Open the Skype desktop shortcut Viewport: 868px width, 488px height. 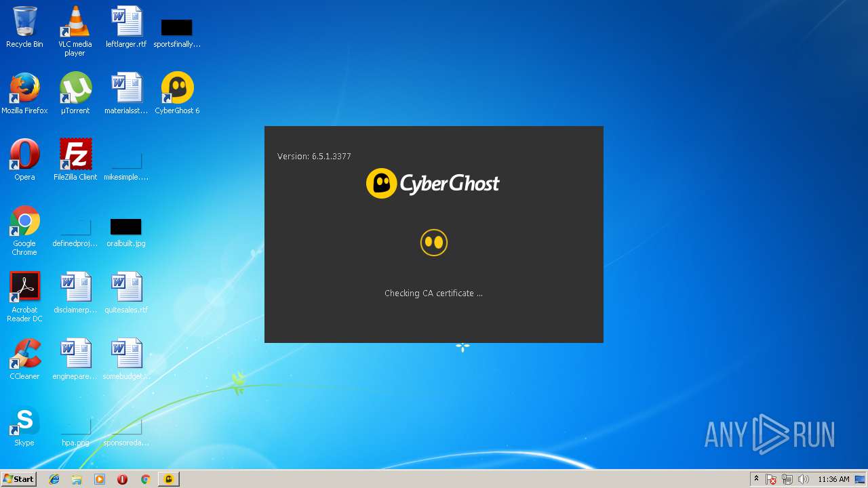[24, 426]
